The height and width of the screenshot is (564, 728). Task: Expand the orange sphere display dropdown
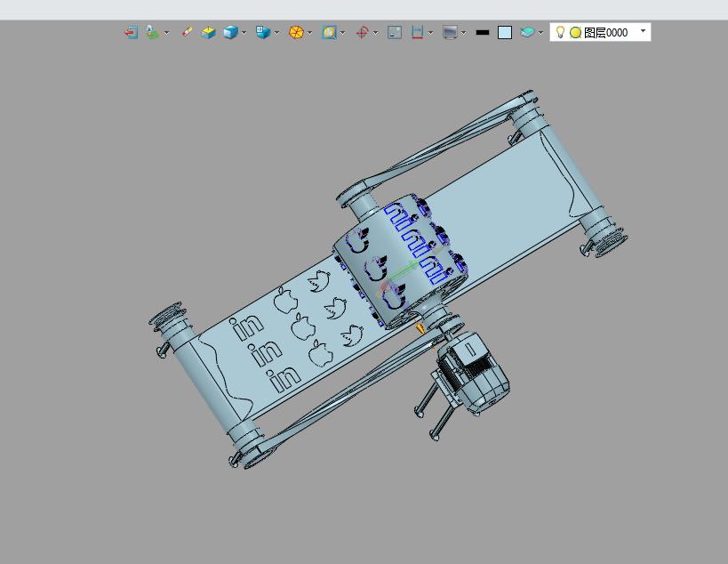[x=309, y=33]
